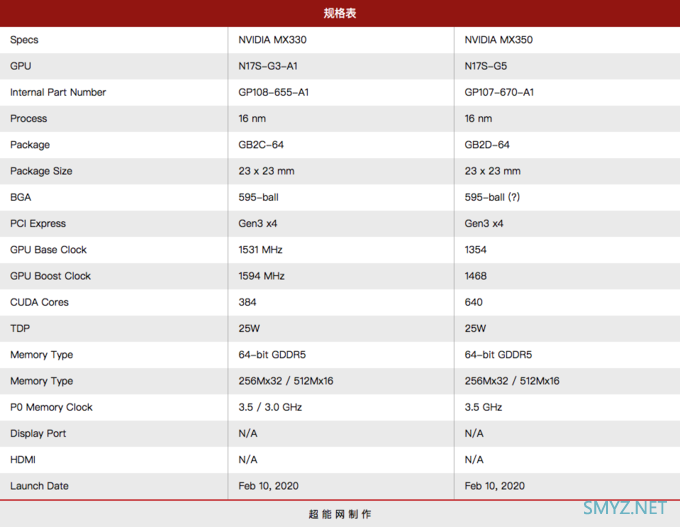Select the GPU Base Clock label
This screenshot has height=527, width=680.
click(x=49, y=250)
